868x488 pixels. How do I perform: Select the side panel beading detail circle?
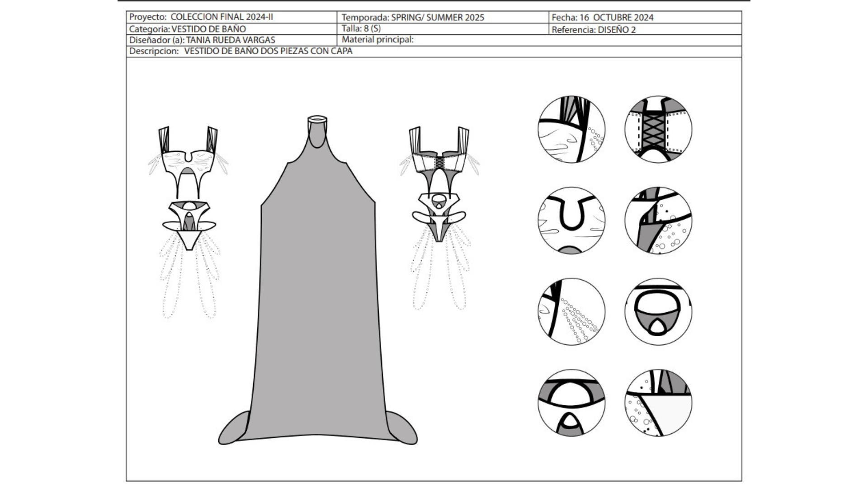(658, 221)
